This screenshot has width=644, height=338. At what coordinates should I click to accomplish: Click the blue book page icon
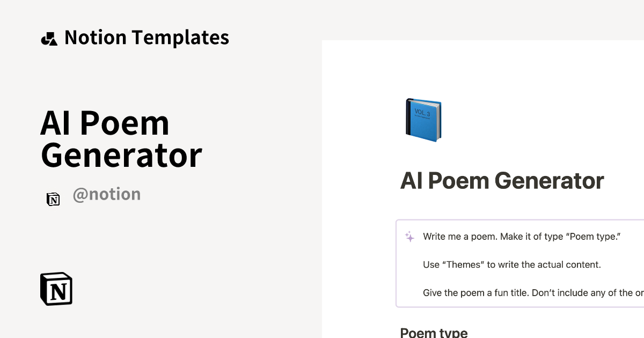point(423,120)
